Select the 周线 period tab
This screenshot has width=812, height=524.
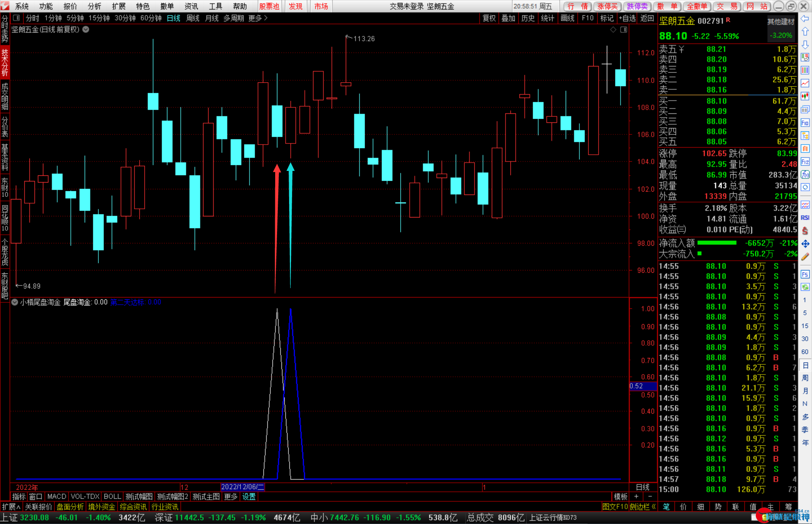[193, 18]
